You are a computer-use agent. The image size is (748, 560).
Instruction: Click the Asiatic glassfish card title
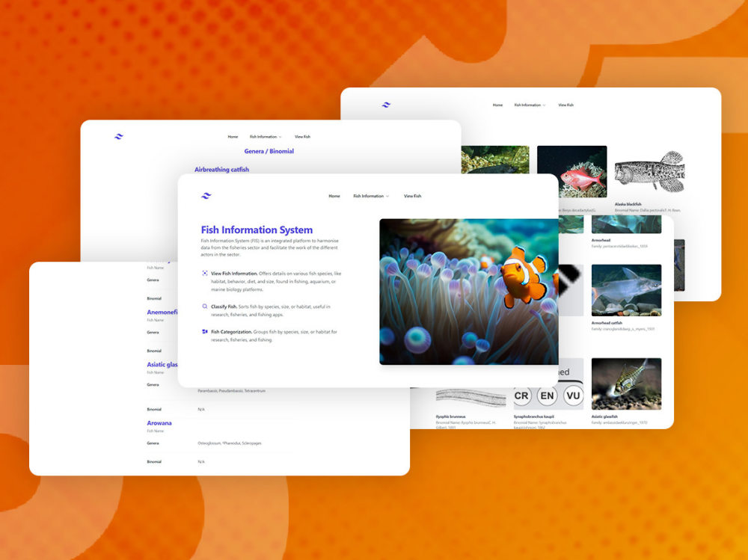coord(604,416)
